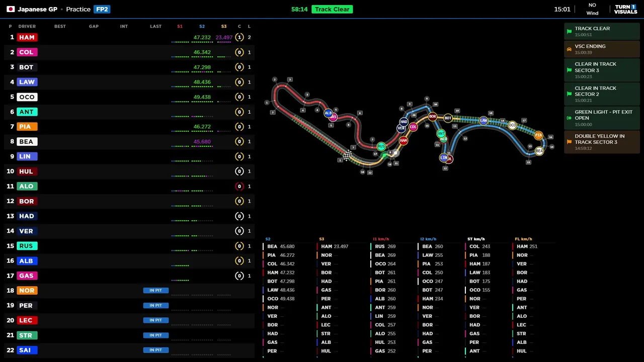Click the green flag beside CLEAR IN TRACK SECTOR 2

[x=569, y=94]
